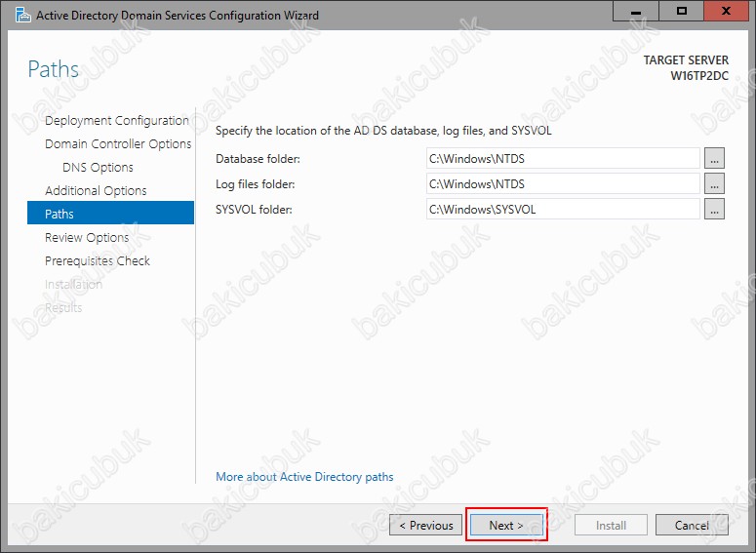Select DNS Options in the sidebar
The height and width of the screenshot is (553, 756).
click(98, 168)
